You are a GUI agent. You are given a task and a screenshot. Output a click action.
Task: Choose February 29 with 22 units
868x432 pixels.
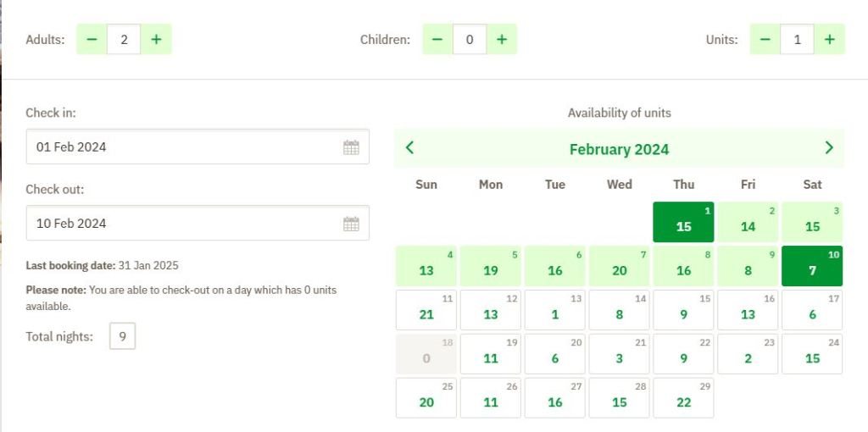point(683,398)
